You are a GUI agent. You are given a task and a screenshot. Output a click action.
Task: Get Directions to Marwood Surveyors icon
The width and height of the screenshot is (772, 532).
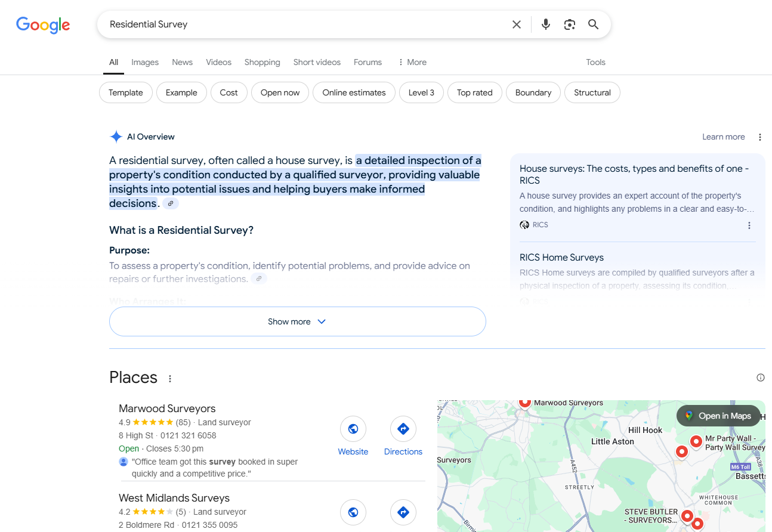(x=403, y=429)
